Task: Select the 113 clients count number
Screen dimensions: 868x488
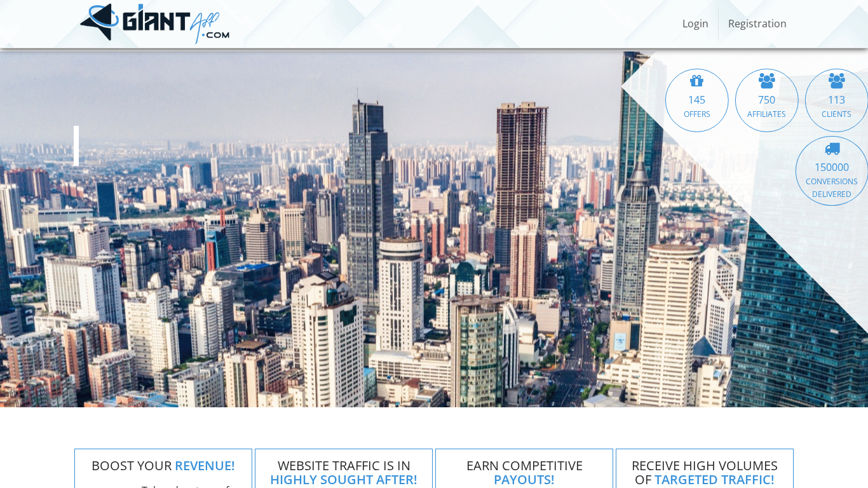Action: coord(836,100)
